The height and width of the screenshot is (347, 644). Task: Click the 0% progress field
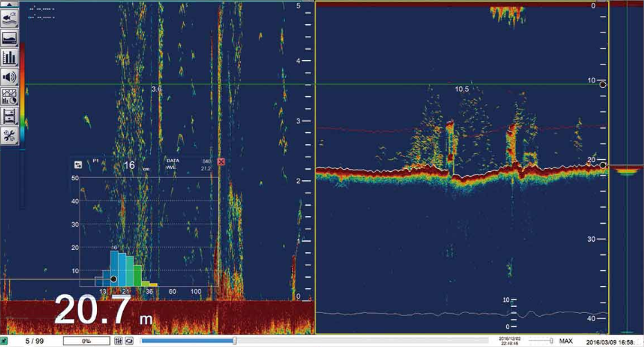(86, 341)
